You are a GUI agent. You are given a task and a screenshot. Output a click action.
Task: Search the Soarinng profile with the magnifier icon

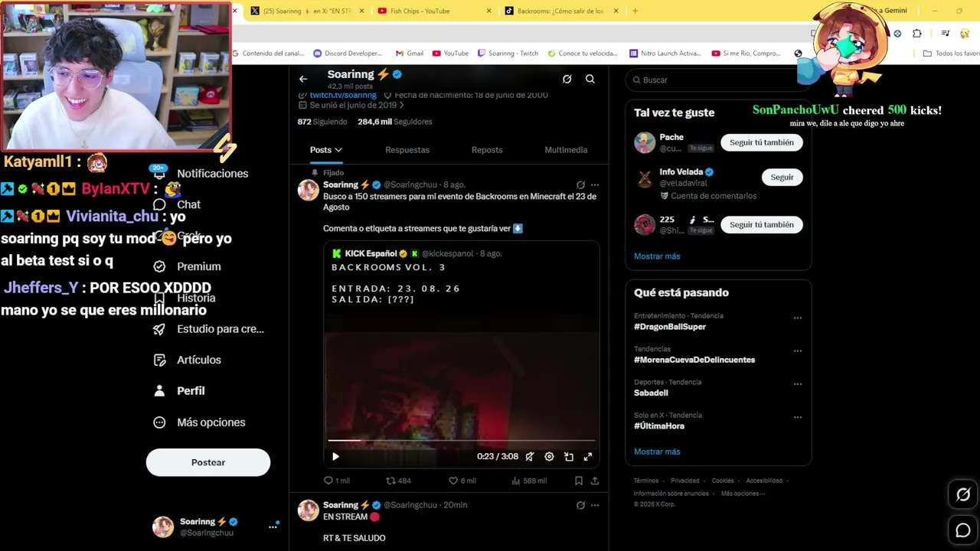[590, 79]
